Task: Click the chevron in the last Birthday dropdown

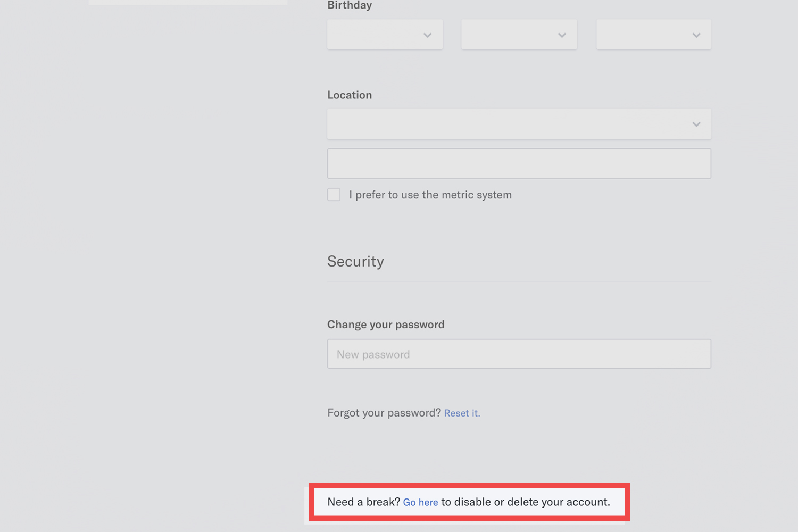Action: click(x=696, y=35)
